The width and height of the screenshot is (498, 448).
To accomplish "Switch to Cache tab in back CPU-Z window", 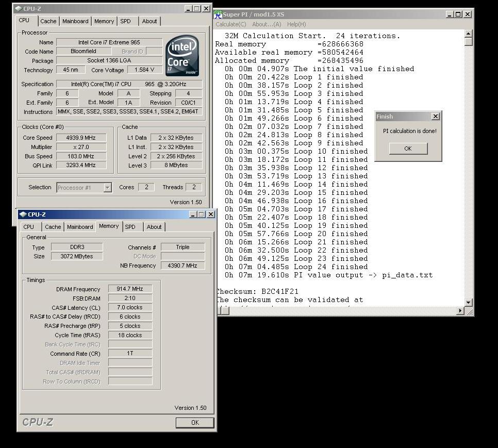I will 48,21.
